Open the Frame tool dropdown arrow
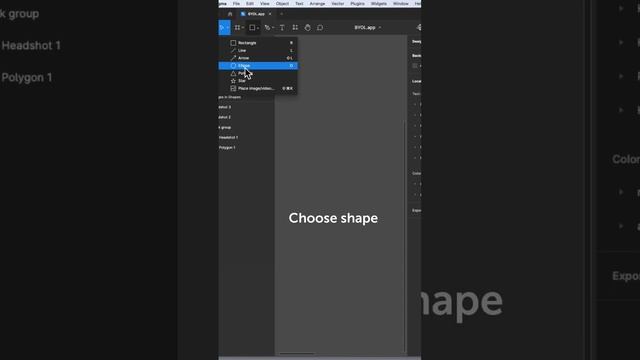640x360 pixels. [243, 27]
